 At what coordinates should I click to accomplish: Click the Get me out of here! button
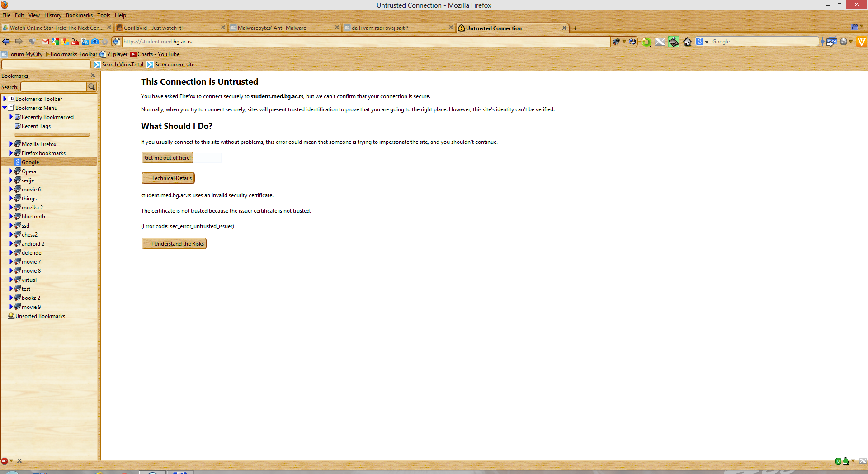(x=168, y=158)
